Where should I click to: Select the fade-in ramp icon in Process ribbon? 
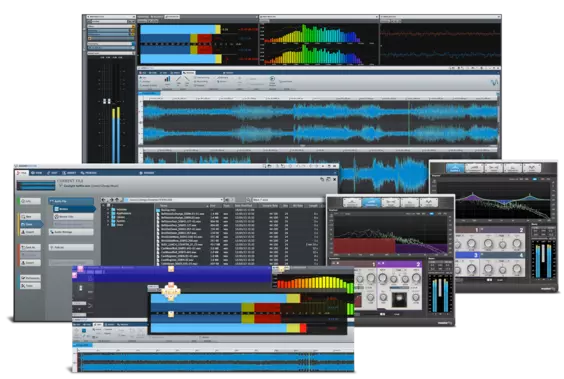[x=178, y=80]
